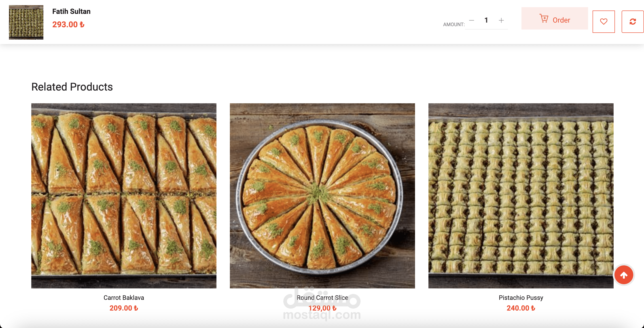The image size is (644, 328).
Task: Open the Round Carrot Slice product image
Action: click(322, 195)
